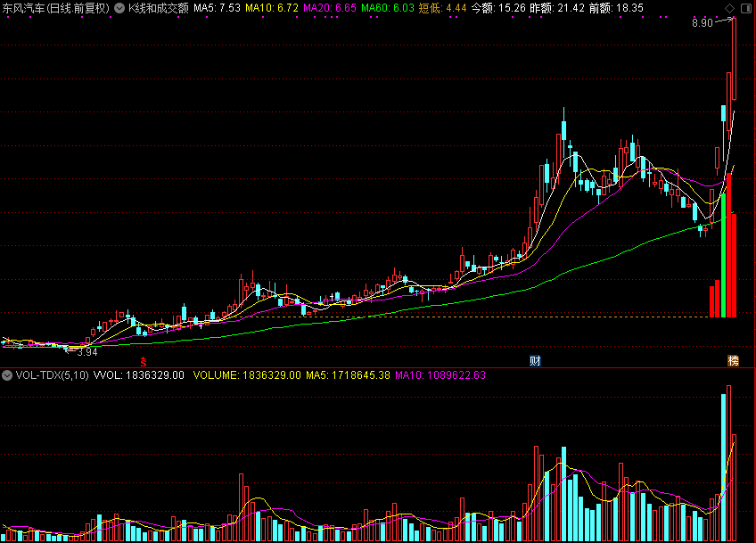The width and height of the screenshot is (756, 543).
Task: Click the diamond icon at top right
Action: click(729, 8)
